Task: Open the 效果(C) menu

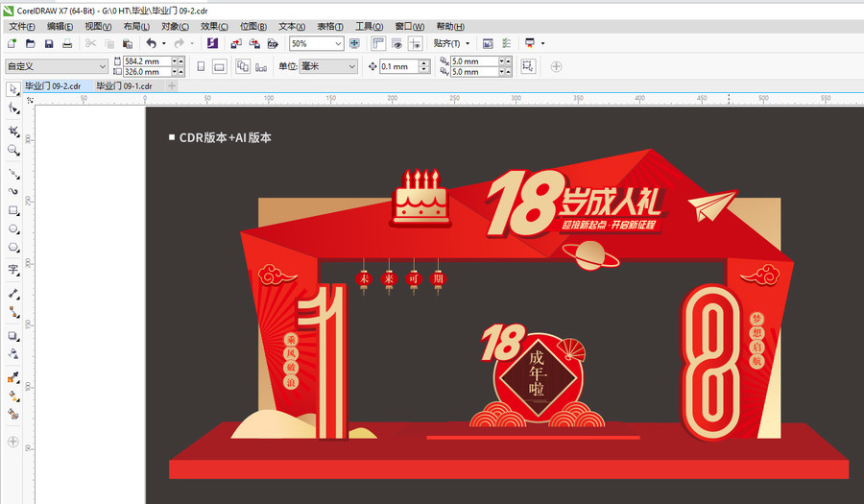Action: click(x=214, y=27)
